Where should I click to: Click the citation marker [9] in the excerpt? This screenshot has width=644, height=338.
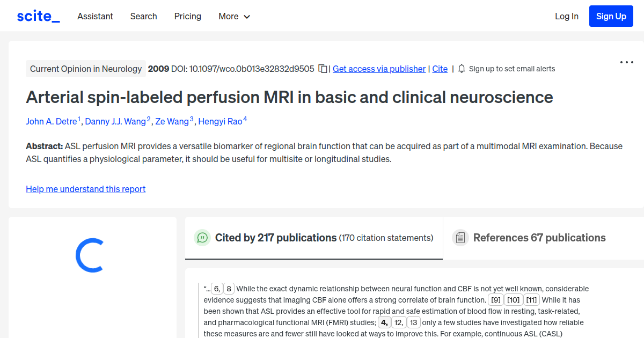pos(495,299)
